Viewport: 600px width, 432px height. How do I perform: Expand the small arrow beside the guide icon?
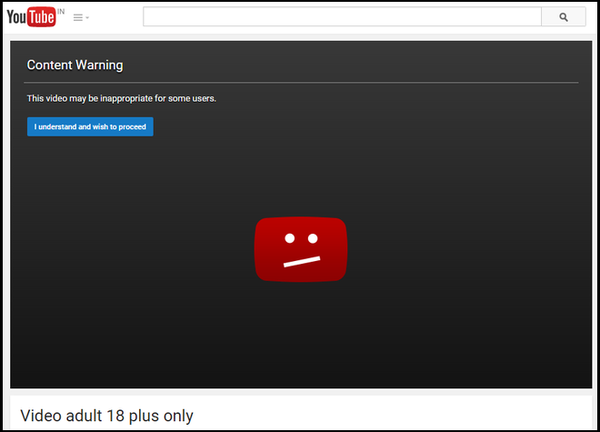pos(87,18)
